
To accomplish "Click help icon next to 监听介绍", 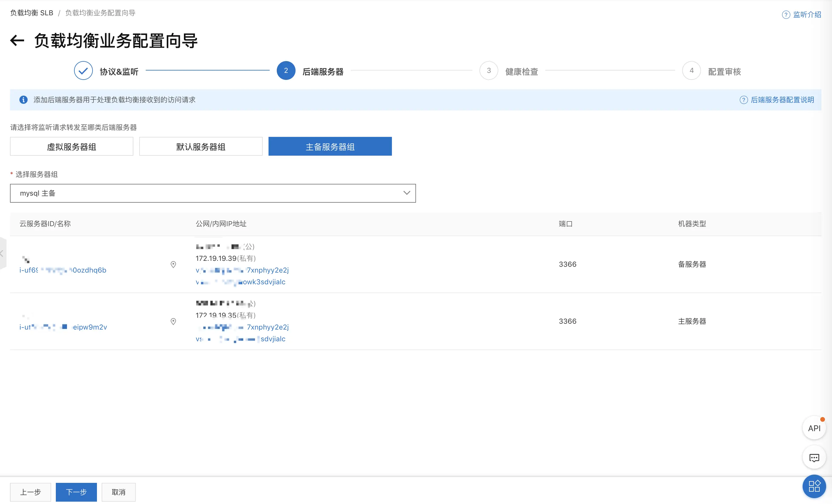I will tap(786, 15).
